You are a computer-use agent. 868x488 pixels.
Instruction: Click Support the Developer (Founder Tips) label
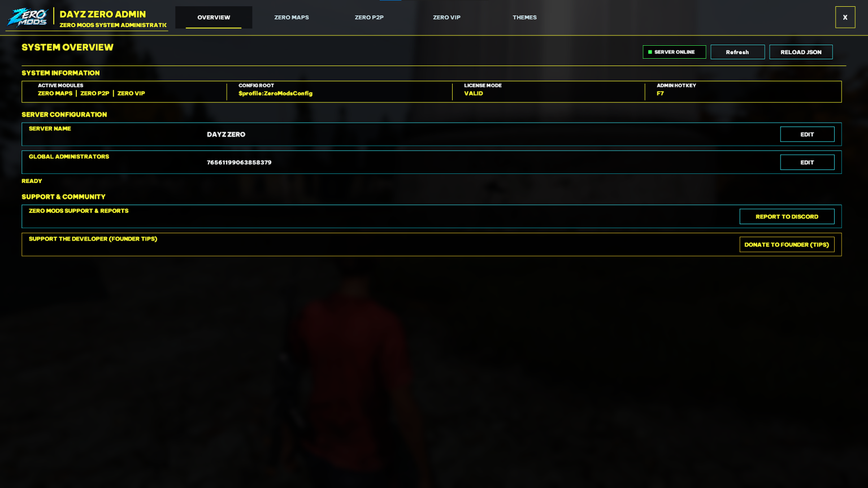tap(93, 239)
